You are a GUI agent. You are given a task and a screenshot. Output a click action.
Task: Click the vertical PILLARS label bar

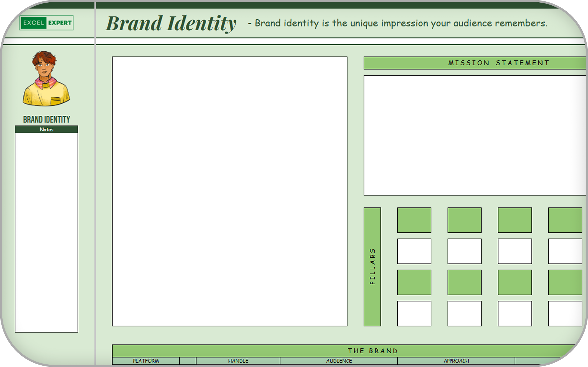372,267
